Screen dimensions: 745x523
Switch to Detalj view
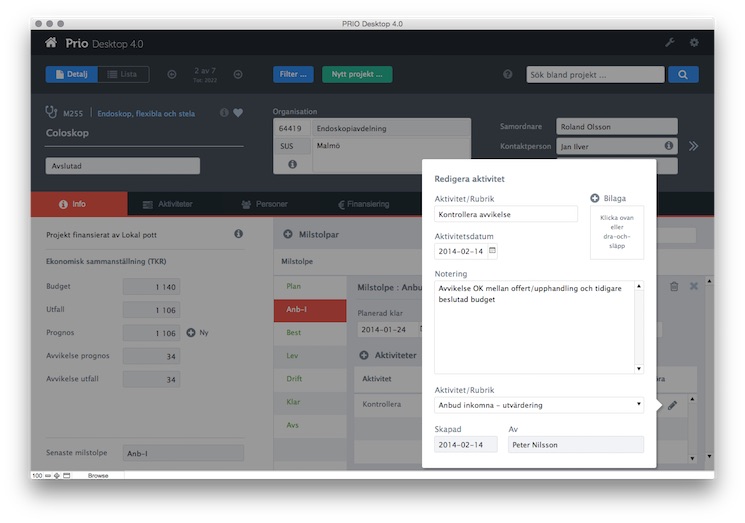click(x=71, y=74)
